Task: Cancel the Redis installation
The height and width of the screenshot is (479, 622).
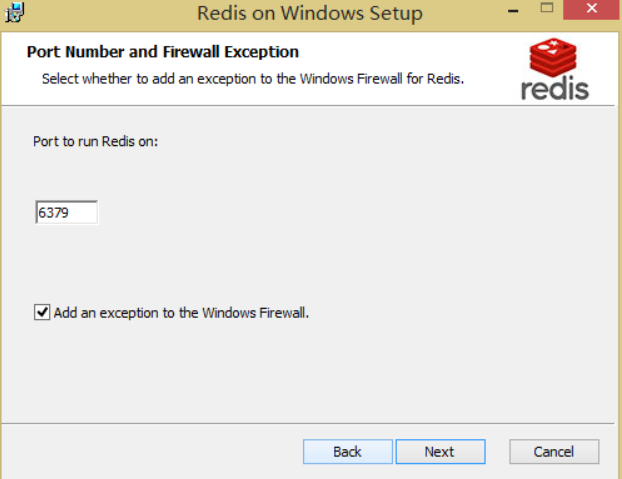Action: click(554, 452)
